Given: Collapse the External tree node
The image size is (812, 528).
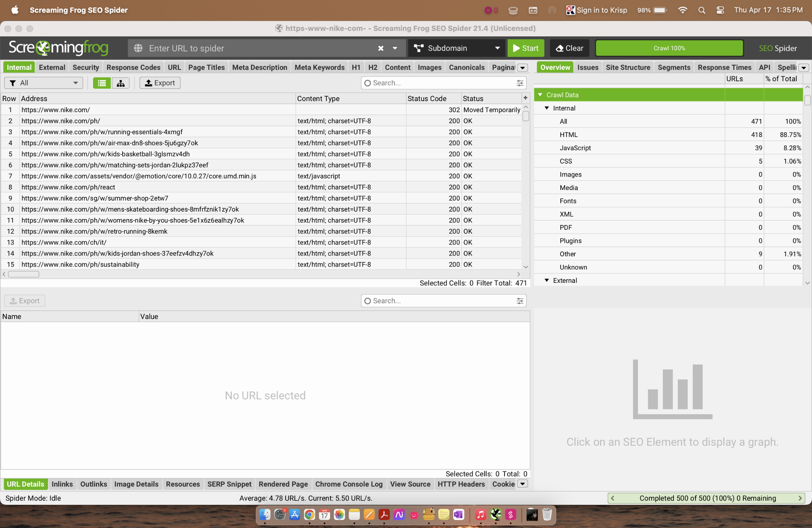Looking at the screenshot, I should point(547,280).
